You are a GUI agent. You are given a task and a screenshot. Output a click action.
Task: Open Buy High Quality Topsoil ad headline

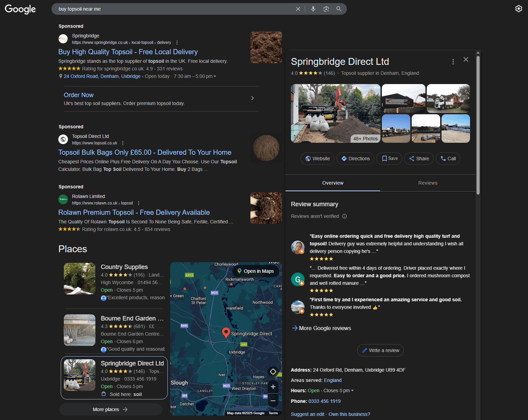pos(128,52)
